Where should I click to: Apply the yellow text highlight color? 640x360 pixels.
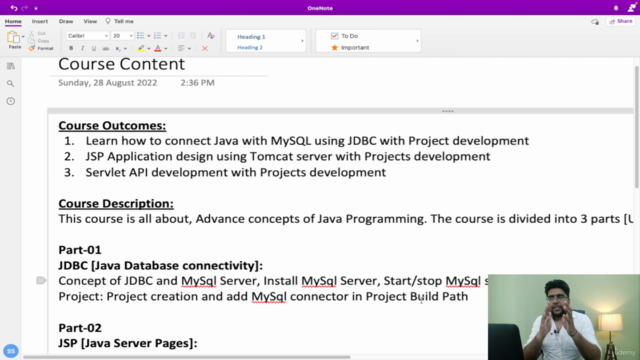(141, 48)
